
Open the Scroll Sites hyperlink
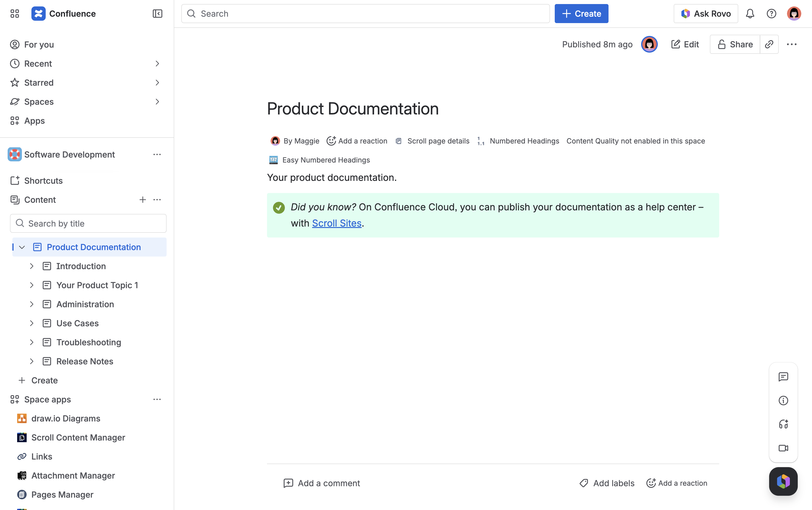336,223
